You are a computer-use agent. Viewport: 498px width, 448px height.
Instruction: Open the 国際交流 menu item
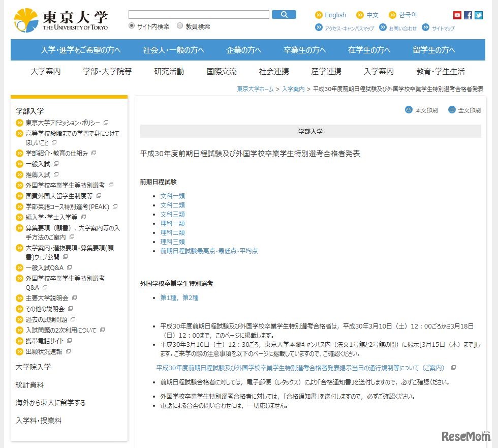pyautogui.click(x=221, y=72)
